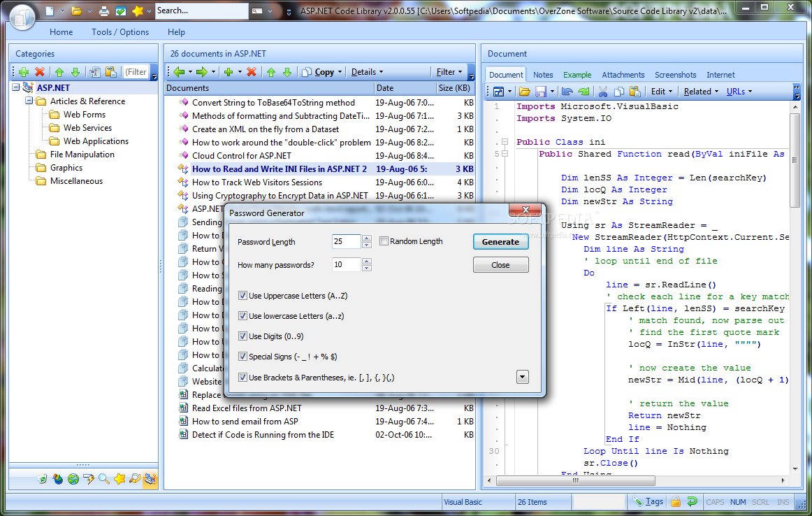Click the Close button in Password Generator

pyautogui.click(x=500, y=265)
